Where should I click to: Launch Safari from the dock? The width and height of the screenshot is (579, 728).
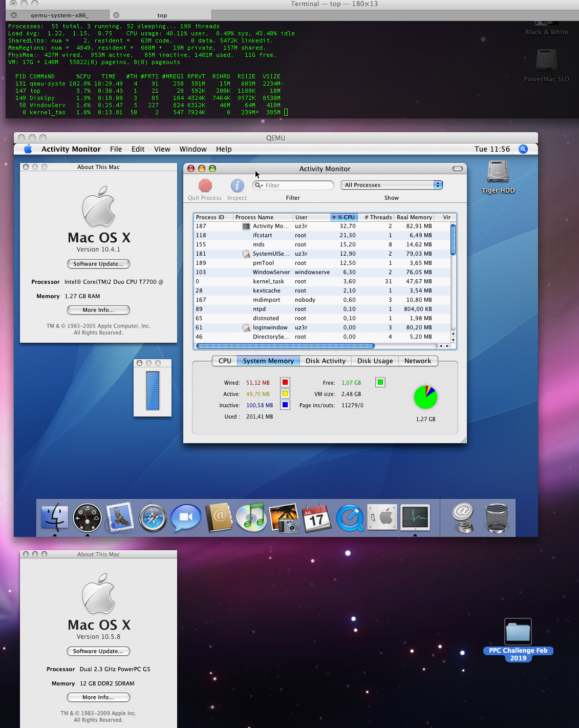153,517
